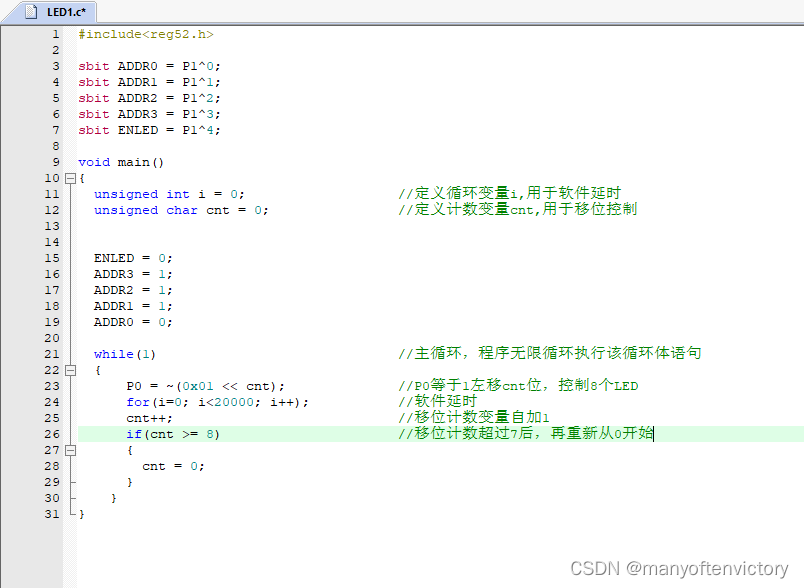Click on #include<reg52.h> line
The width and height of the screenshot is (804, 588).
[x=146, y=34]
